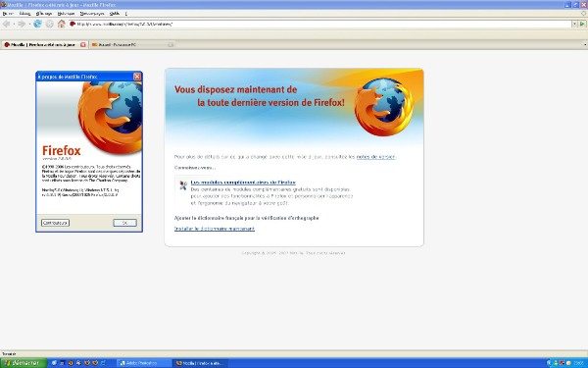
Task: Close the 'À propos de Mozilla Firefox' dialog
Action: tap(137, 77)
